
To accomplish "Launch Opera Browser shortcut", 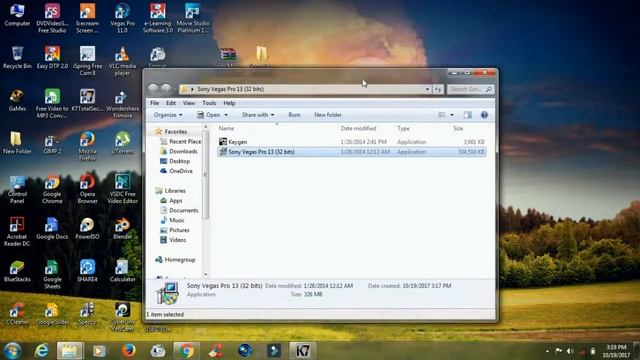I will pyautogui.click(x=87, y=189).
